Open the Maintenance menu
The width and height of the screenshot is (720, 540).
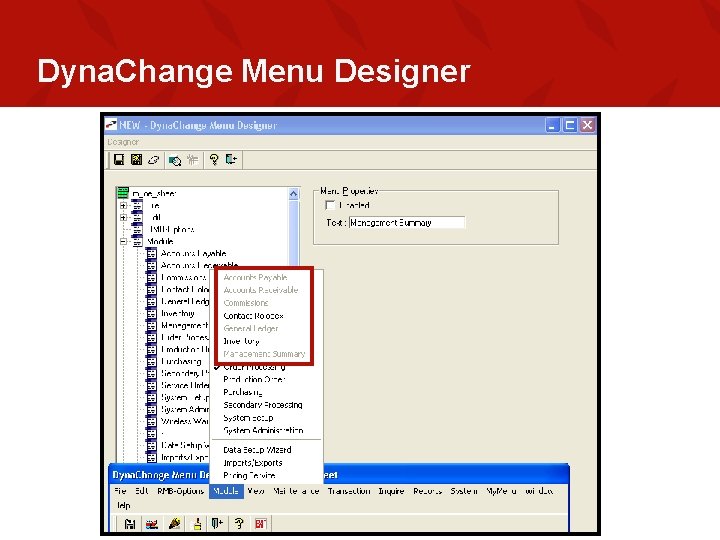[x=296, y=491]
